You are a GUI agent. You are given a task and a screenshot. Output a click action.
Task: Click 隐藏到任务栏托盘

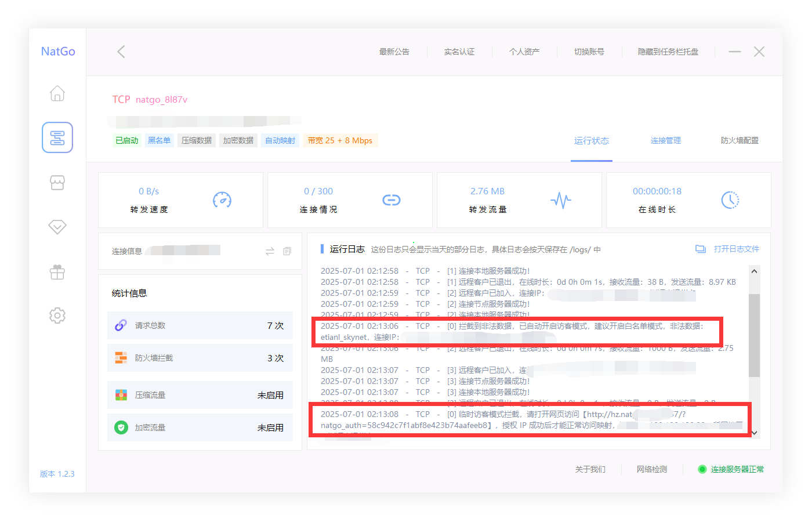click(668, 52)
